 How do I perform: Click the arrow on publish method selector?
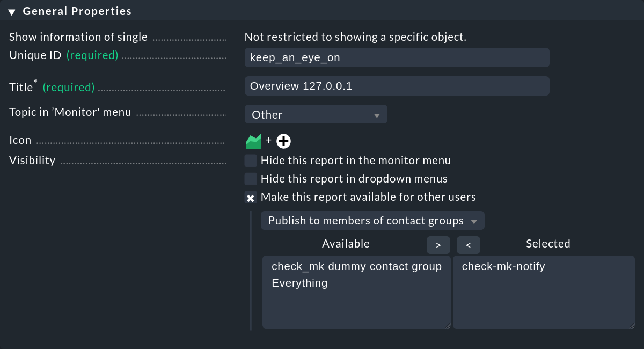point(474,220)
